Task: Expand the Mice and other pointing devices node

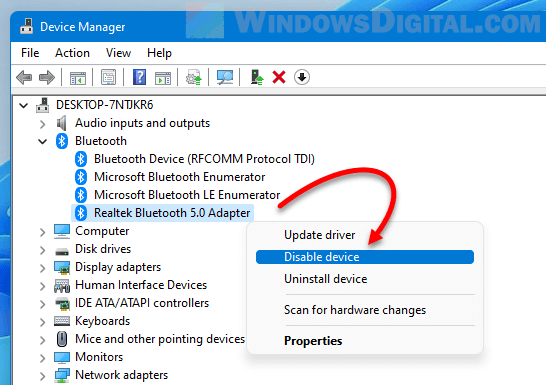Action: tap(42, 340)
